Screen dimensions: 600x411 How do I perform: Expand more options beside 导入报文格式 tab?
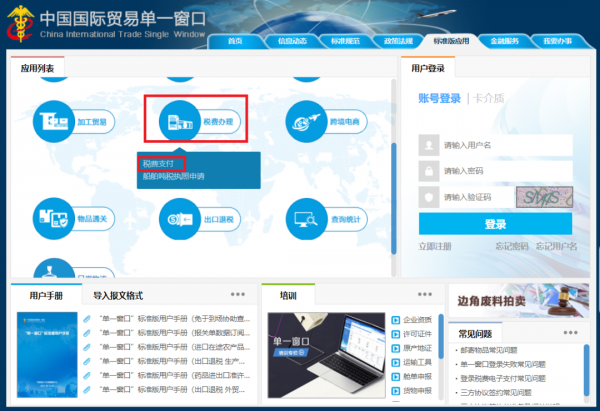pos(238,294)
